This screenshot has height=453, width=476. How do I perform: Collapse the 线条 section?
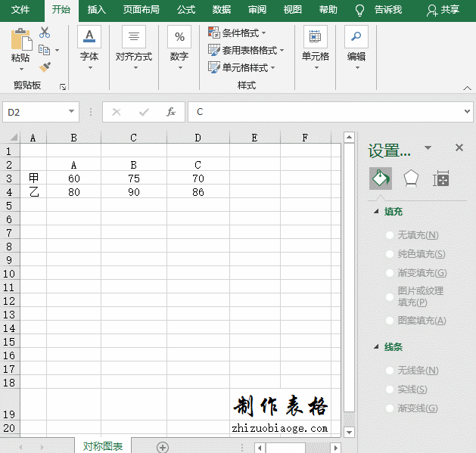[x=376, y=346]
